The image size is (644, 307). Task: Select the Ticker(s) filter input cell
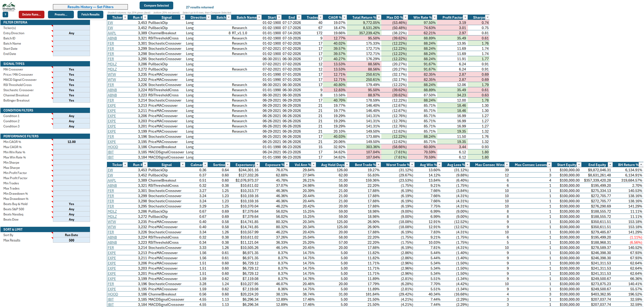71,28
